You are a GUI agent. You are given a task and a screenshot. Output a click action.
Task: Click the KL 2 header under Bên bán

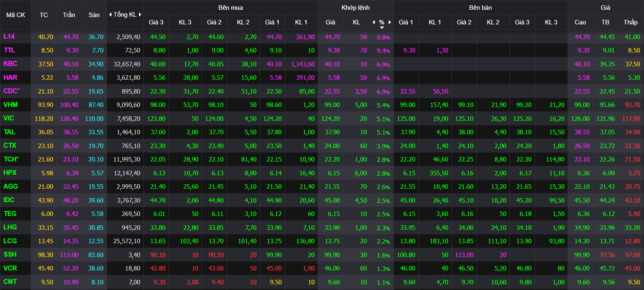(493, 22)
